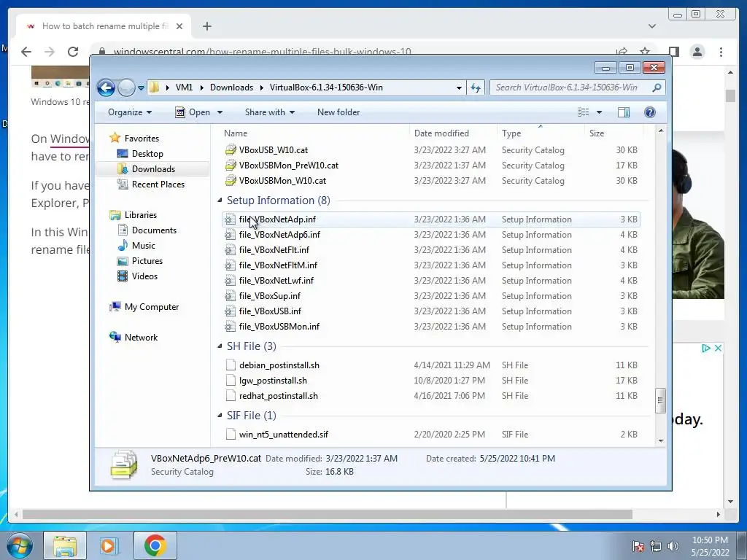Open a new Chrome tab
This screenshot has height=560, width=747.
(x=206, y=26)
